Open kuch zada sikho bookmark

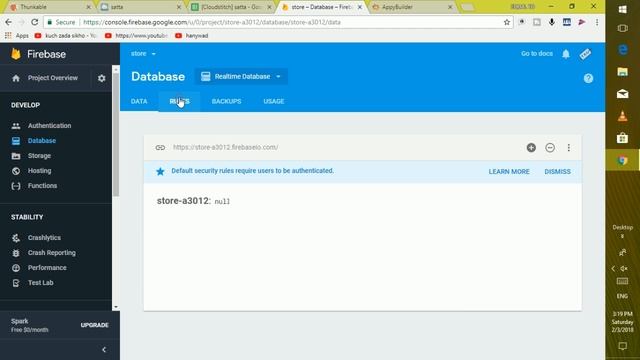coord(65,36)
